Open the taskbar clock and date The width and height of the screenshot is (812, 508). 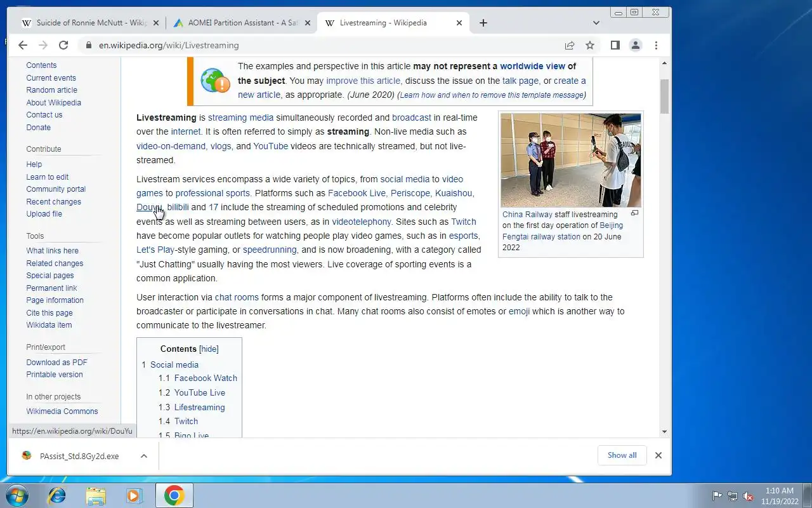pos(780,495)
